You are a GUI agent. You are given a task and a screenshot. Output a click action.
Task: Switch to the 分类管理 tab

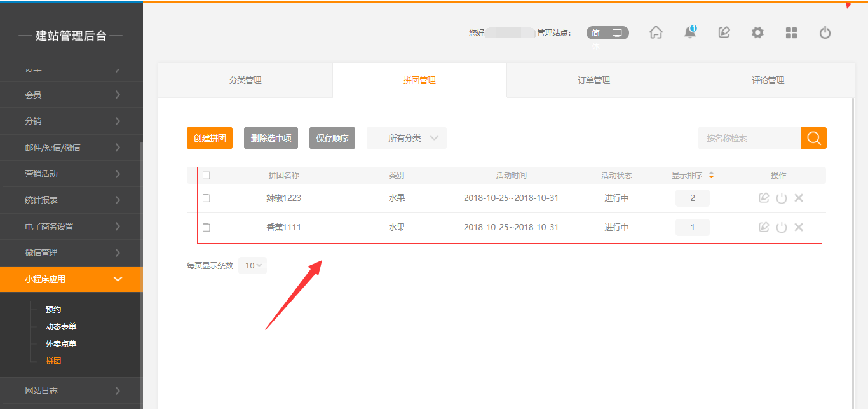[245, 80]
